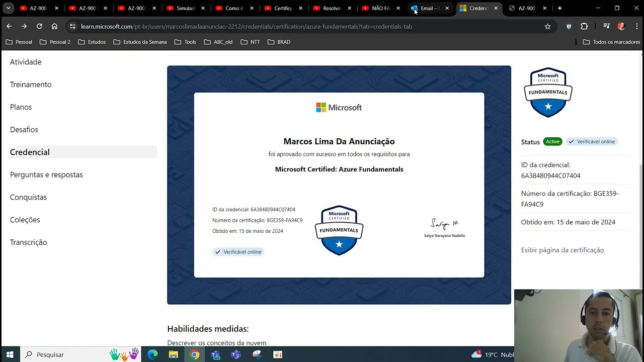Open Todos os marcadores folder
Screen dimensions: 644x362
pyautogui.click(x=611, y=42)
